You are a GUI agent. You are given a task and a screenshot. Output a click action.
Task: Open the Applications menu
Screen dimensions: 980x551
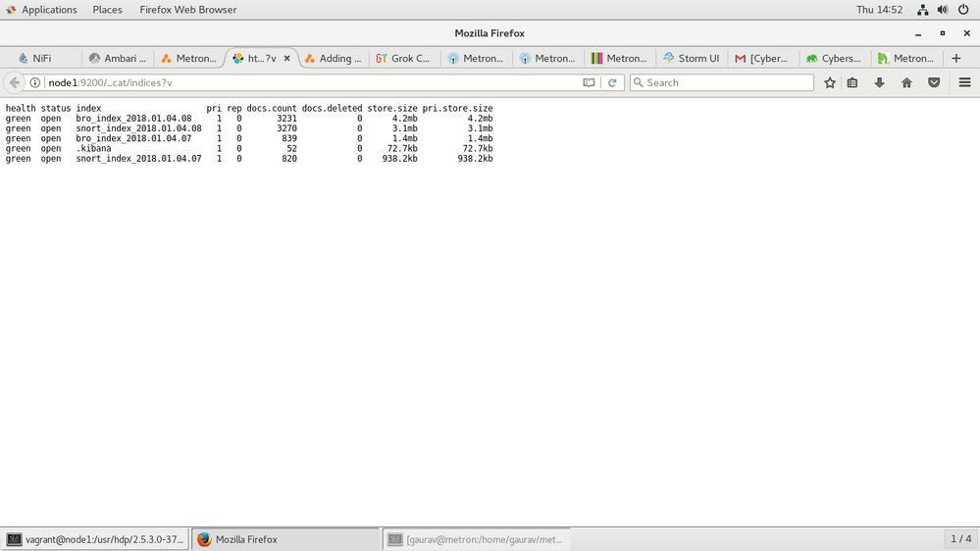41,10
